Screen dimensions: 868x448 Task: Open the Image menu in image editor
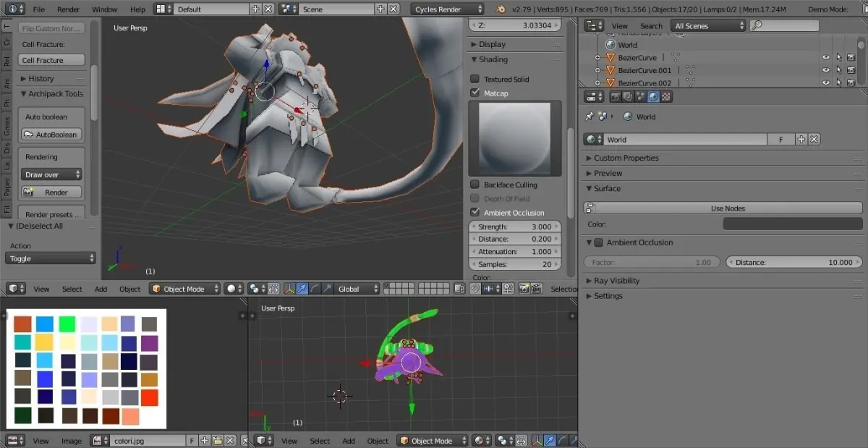(x=72, y=440)
